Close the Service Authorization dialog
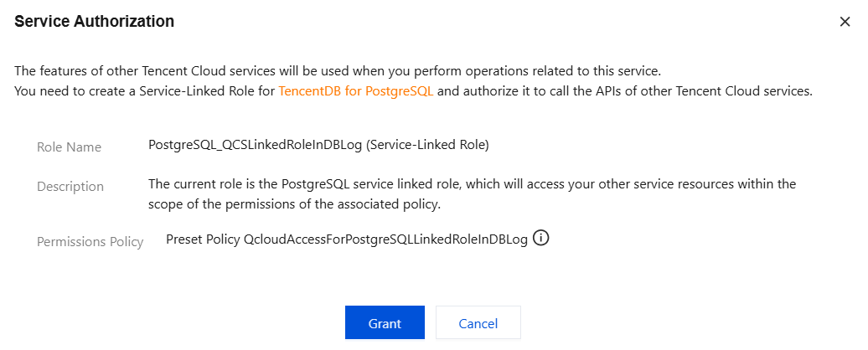Screen dimensions: 868x350 point(845,22)
